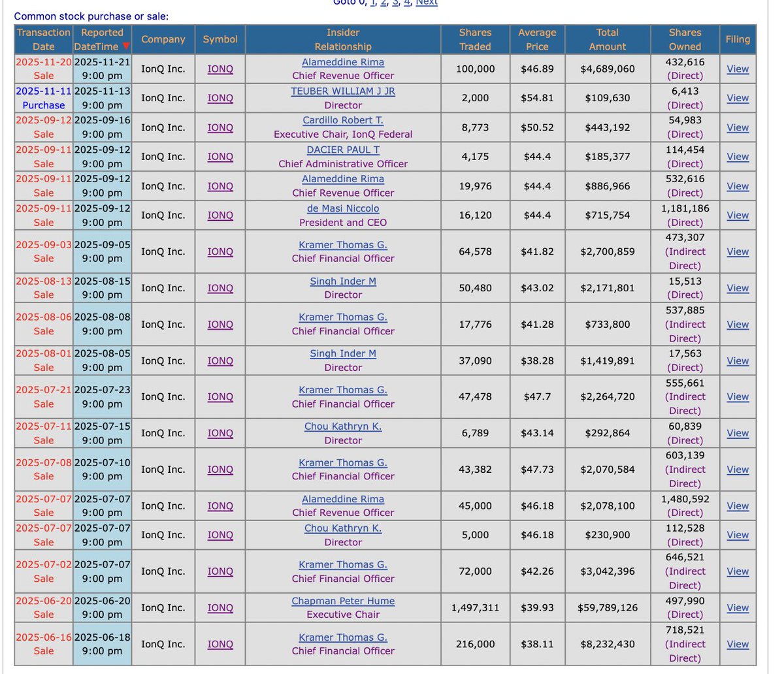Open Kramer Thomas G. link dated 2025-07-21

[343, 390]
